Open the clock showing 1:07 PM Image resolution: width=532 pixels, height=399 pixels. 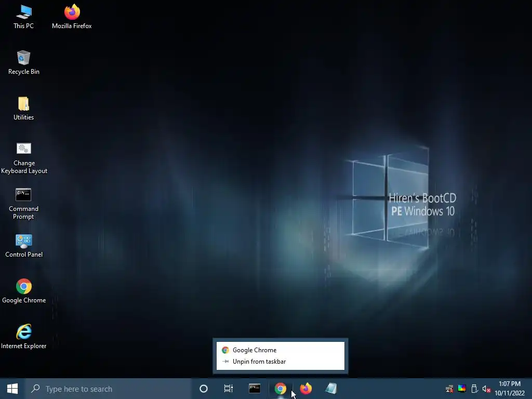(x=510, y=389)
